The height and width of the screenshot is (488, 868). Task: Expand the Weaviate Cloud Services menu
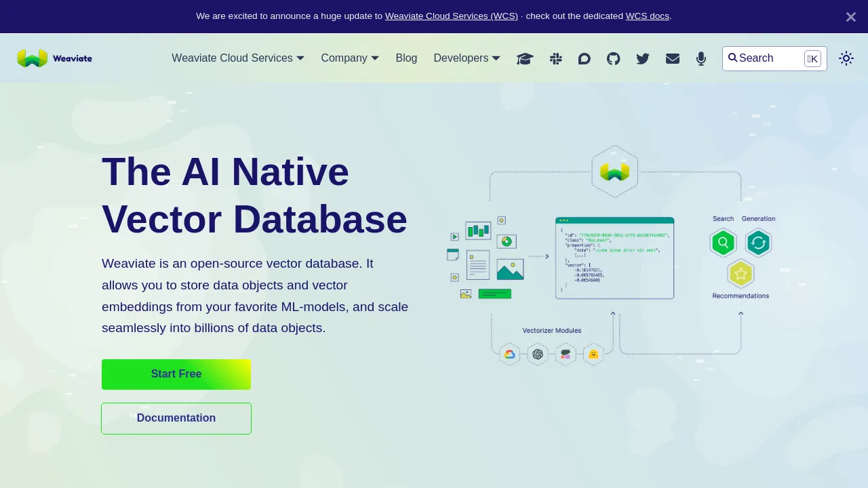pos(238,58)
